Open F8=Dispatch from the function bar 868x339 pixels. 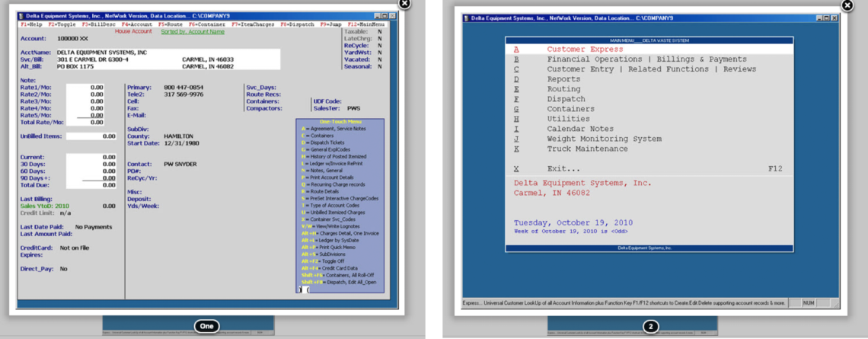tap(298, 25)
